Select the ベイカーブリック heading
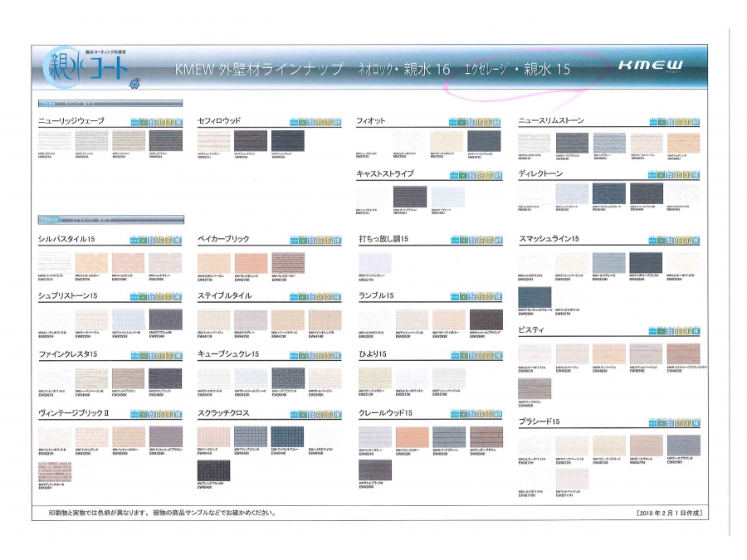 223,239
